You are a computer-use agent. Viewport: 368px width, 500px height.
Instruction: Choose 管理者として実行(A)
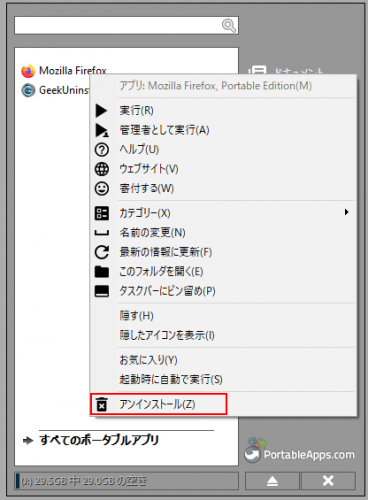tap(223, 130)
